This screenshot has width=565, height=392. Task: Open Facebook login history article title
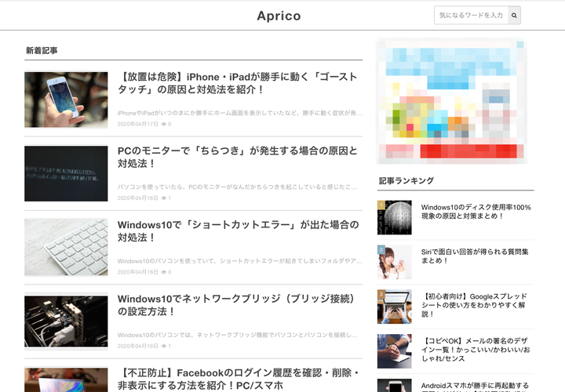point(239,379)
